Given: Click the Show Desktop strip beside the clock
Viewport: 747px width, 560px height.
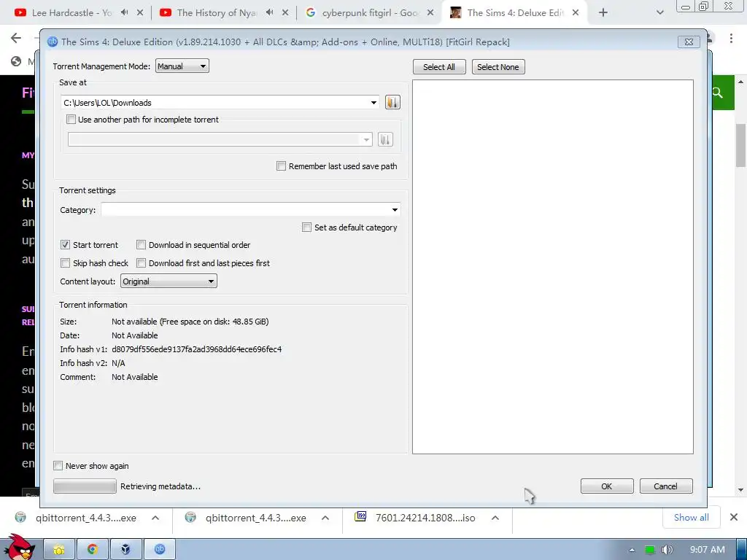Looking at the screenshot, I should [x=742, y=549].
